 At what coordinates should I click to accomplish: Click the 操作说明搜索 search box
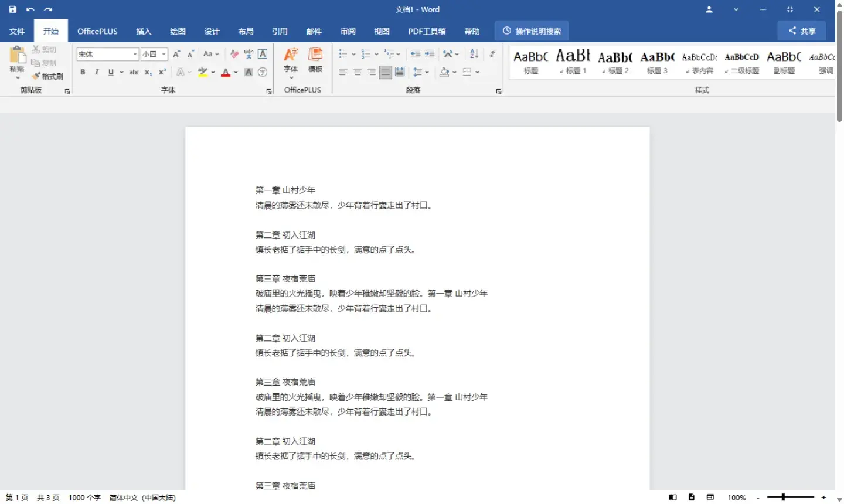coord(532,31)
